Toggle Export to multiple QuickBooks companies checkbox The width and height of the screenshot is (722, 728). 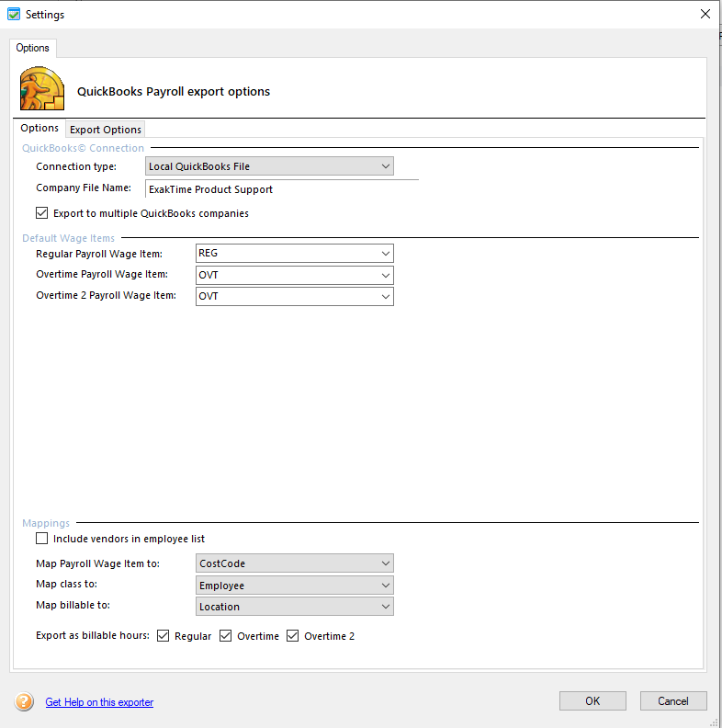[41, 213]
